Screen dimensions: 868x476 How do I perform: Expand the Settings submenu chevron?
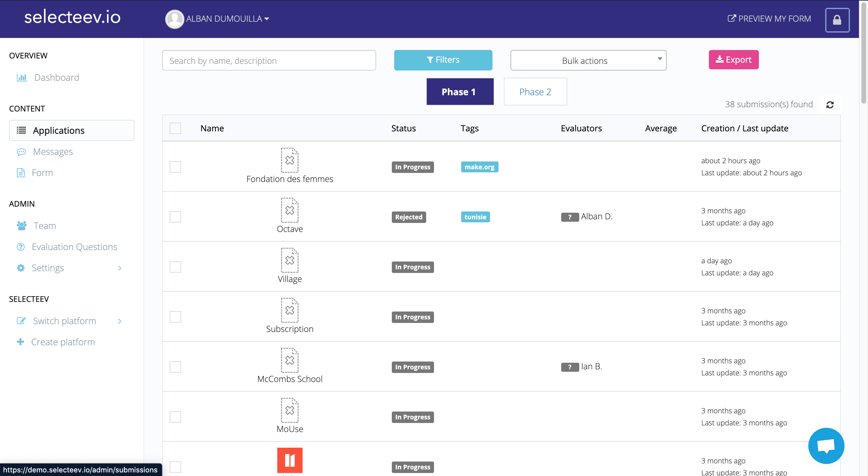coord(120,268)
